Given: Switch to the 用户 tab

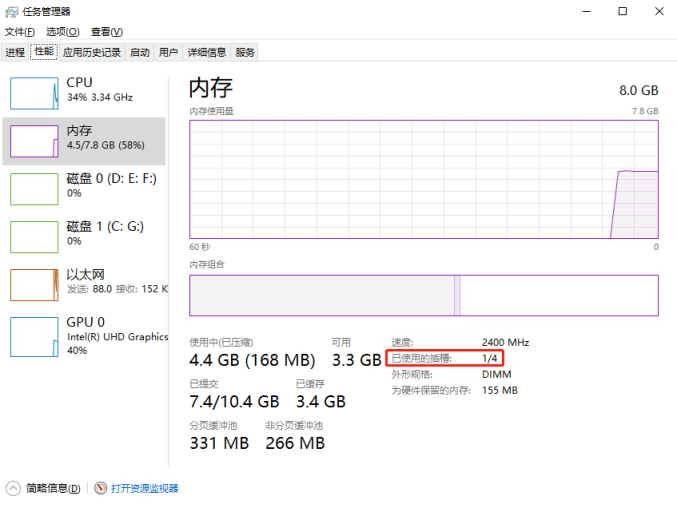Looking at the screenshot, I should click(168, 52).
